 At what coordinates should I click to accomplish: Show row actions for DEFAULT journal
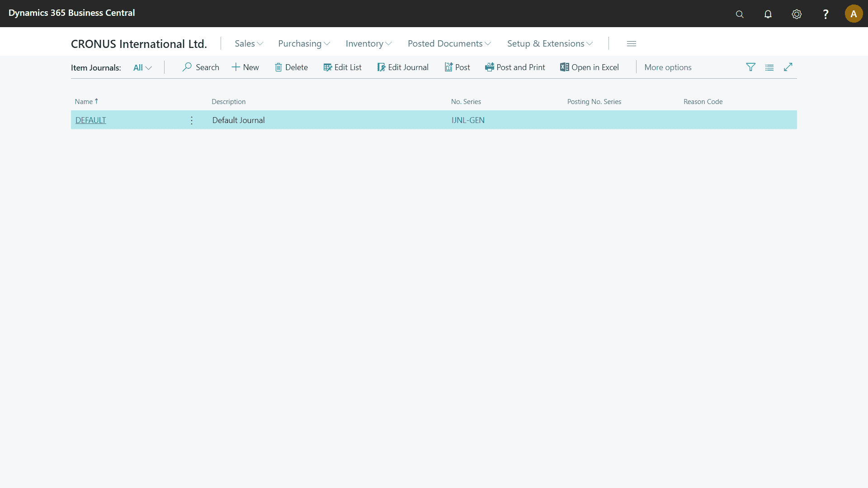coord(192,120)
